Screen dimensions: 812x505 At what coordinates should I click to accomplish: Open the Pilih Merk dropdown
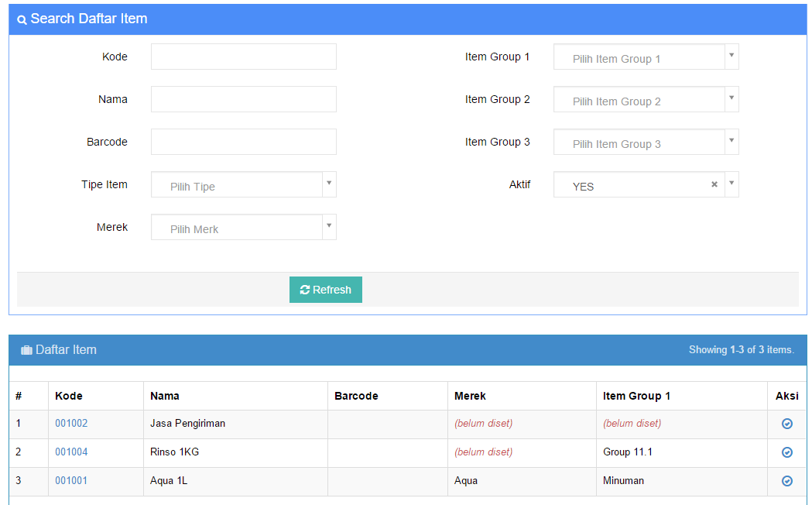coord(243,227)
